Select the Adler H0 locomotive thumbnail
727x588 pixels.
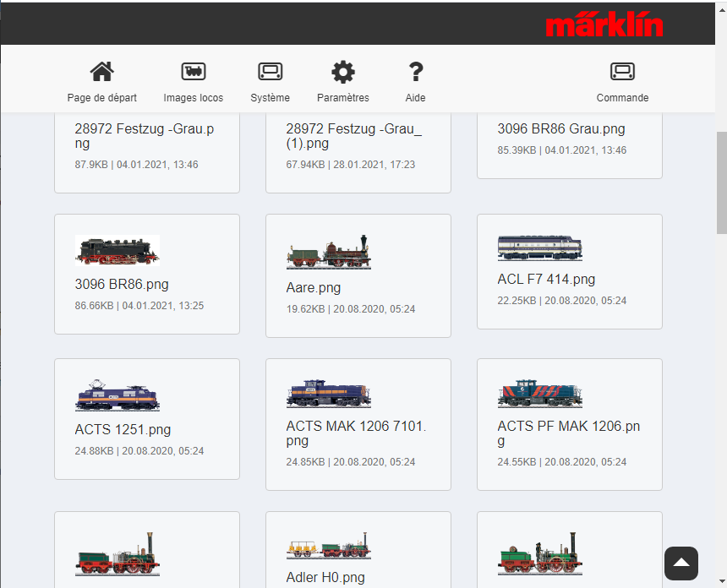pyautogui.click(x=329, y=546)
